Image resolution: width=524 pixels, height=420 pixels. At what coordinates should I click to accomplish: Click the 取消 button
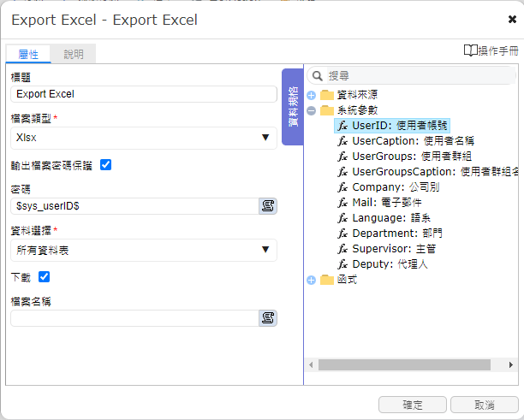pos(485,405)
